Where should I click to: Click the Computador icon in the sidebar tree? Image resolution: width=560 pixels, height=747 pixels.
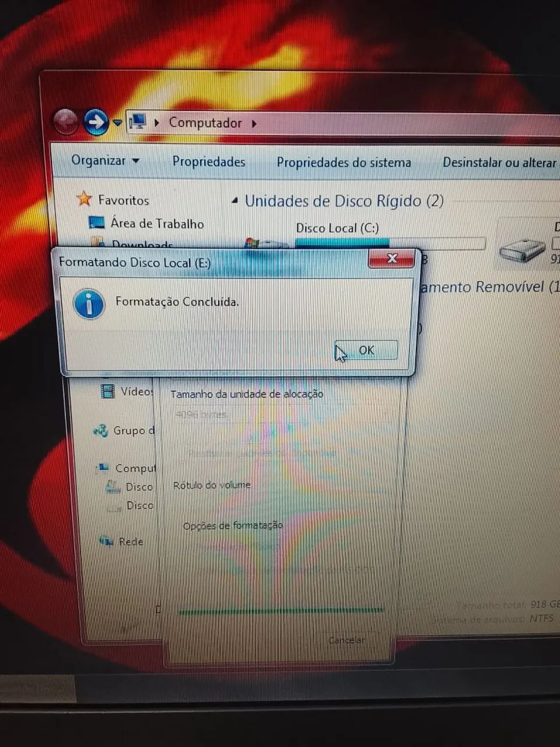103,467
